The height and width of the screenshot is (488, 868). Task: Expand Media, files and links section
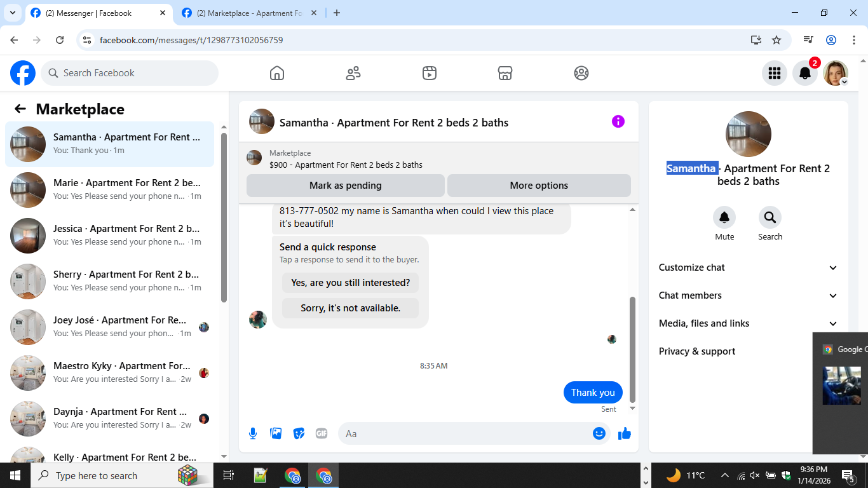(749, 323)
